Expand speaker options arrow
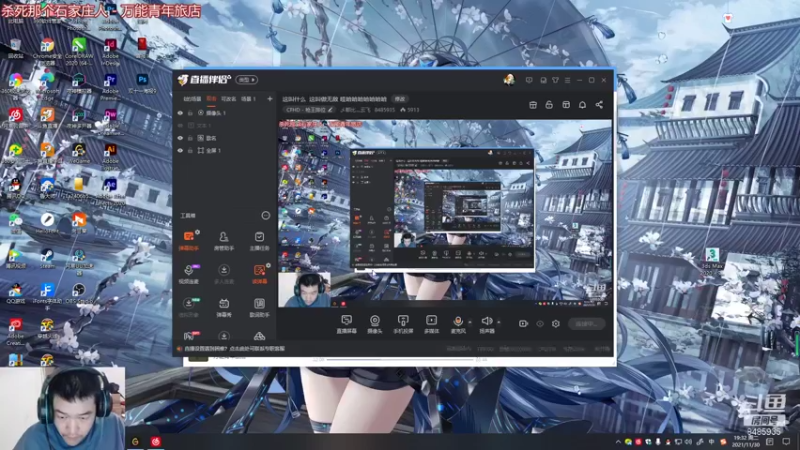Image resolution: width=800 pixels, height=450 pixels. click(x=498, y=322)
